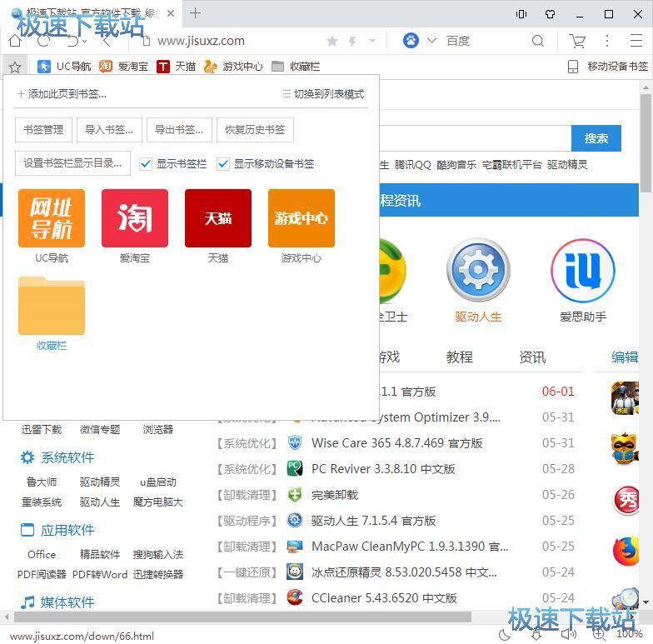
Task: Open the 天猫 red tile
Action: click(218, 218)
